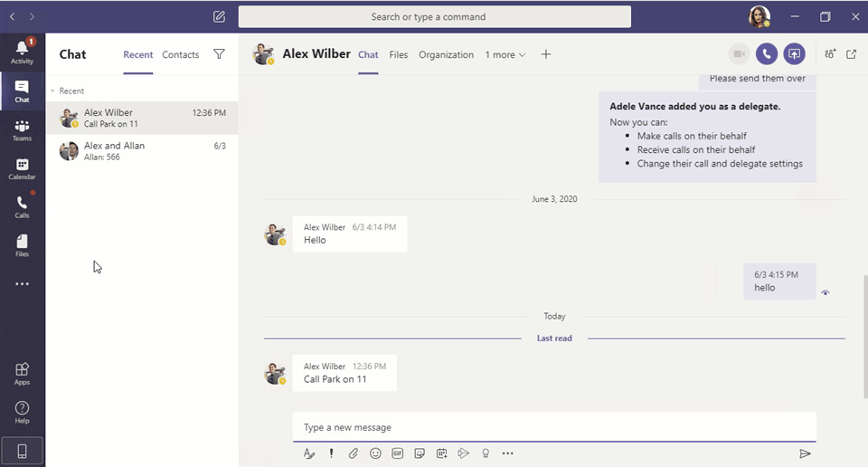Open the Organization tab

[446, 55]
